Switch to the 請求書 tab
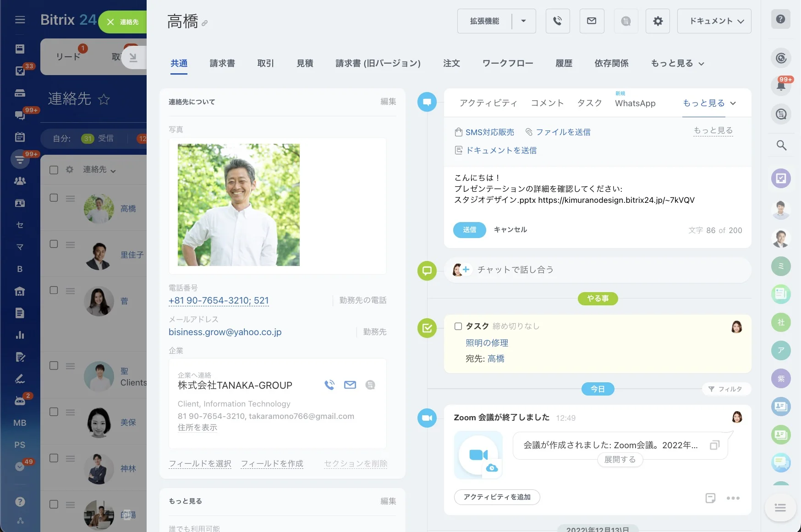Screen dimensions: 801x532 pyautogui.click(x=222, y=64)
